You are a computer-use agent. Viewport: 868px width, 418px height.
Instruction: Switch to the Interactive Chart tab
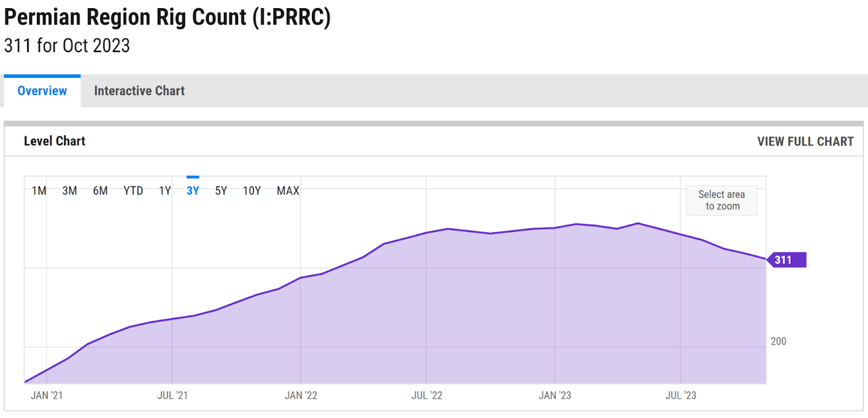click(x=139, y=90)
